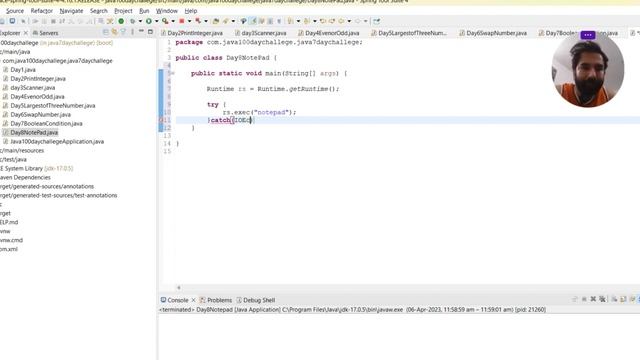Open the Navigate menu

71,11
